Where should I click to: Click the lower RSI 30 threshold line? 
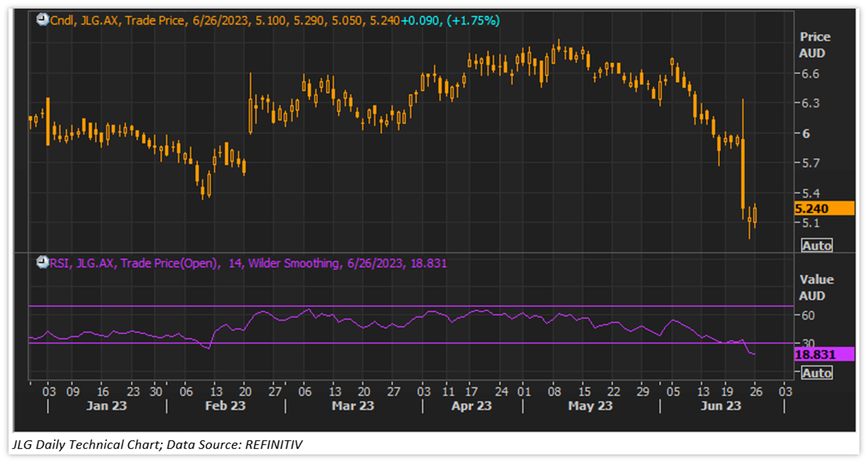pyautogui.click(x=390, y=343)
